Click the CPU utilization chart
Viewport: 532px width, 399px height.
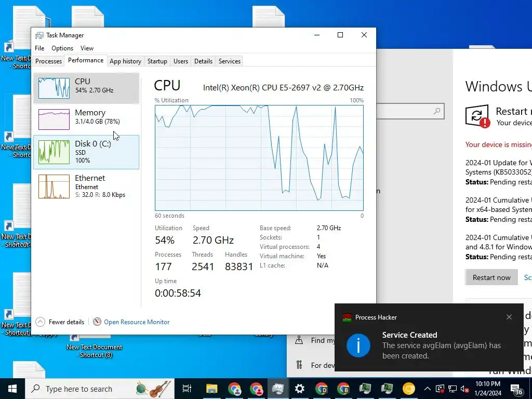click(259, 158)
